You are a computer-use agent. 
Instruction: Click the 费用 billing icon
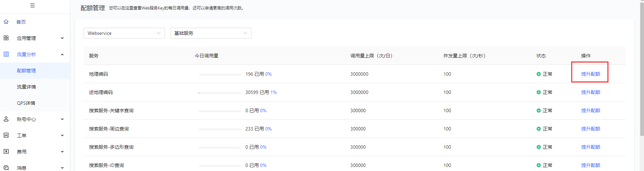(x=6, y=152)
